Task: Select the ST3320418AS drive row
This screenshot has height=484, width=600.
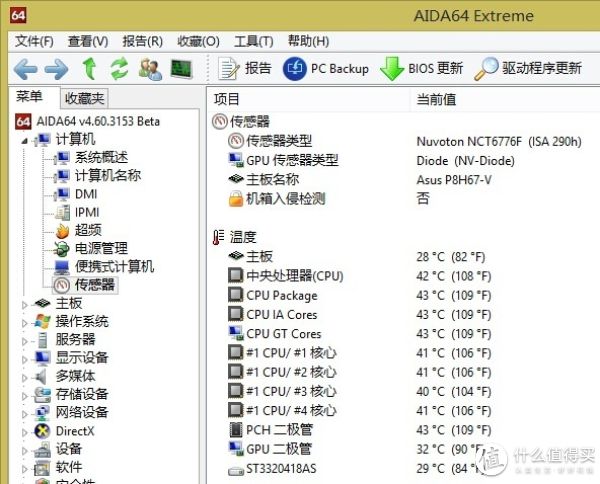Action: 405,468
